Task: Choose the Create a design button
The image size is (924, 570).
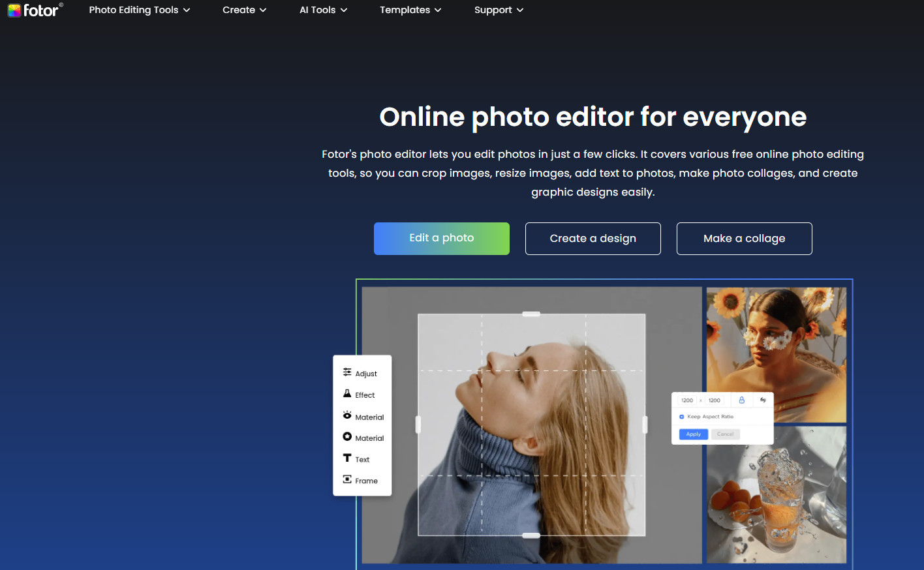Action: 593,239
